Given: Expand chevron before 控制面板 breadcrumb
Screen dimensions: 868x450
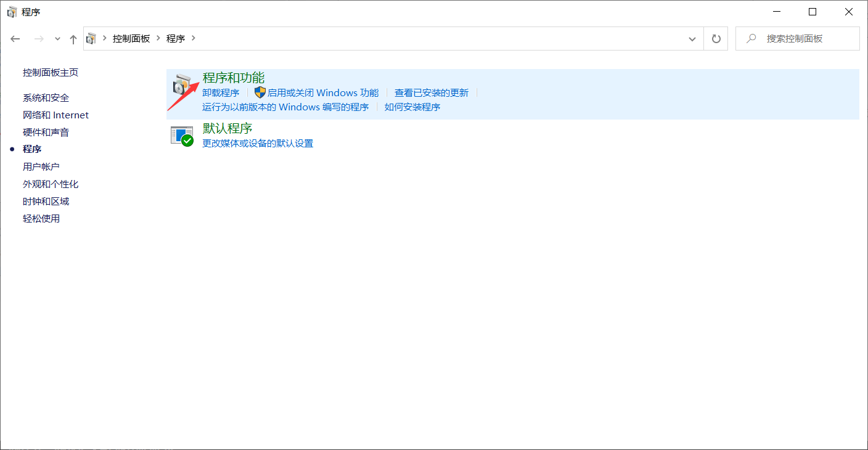Looking at the screenshot, I should (104, 38).
